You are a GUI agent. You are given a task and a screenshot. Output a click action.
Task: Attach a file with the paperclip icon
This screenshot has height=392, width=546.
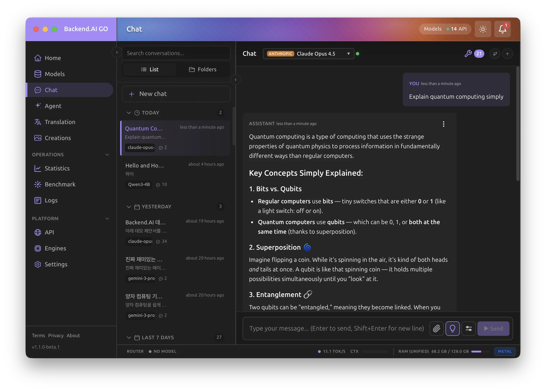pos(437,328)
